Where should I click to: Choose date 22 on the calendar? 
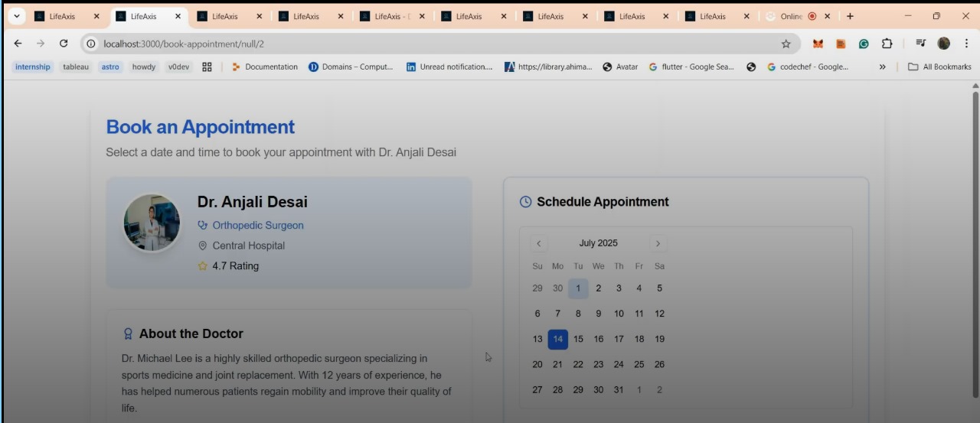coord(578,365)
